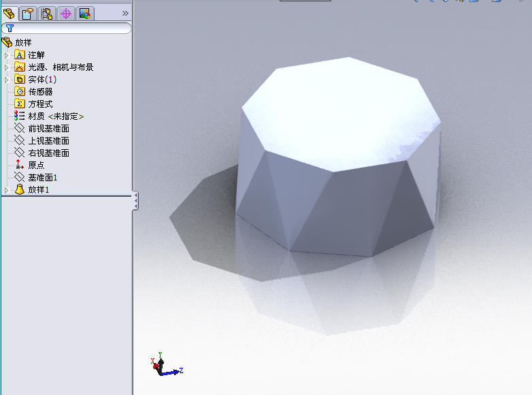Click the octagonal top face of the model

[x=341, y=114]
